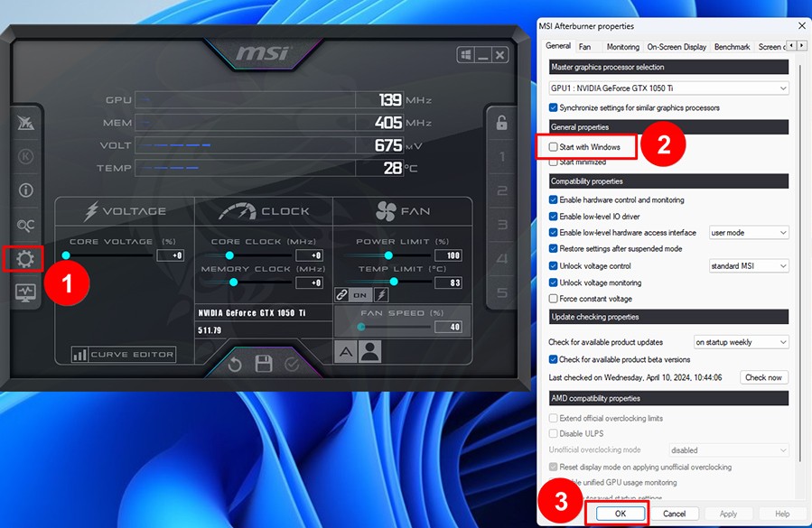The width and height of the screenshot is (812, 528).
Task: Start OC Scanner icon
Action: tap(25, 225)
